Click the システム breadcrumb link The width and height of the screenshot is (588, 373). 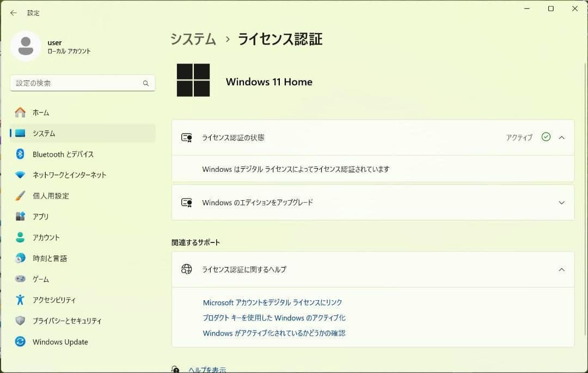pyautogui.click(x=193, y=39)
